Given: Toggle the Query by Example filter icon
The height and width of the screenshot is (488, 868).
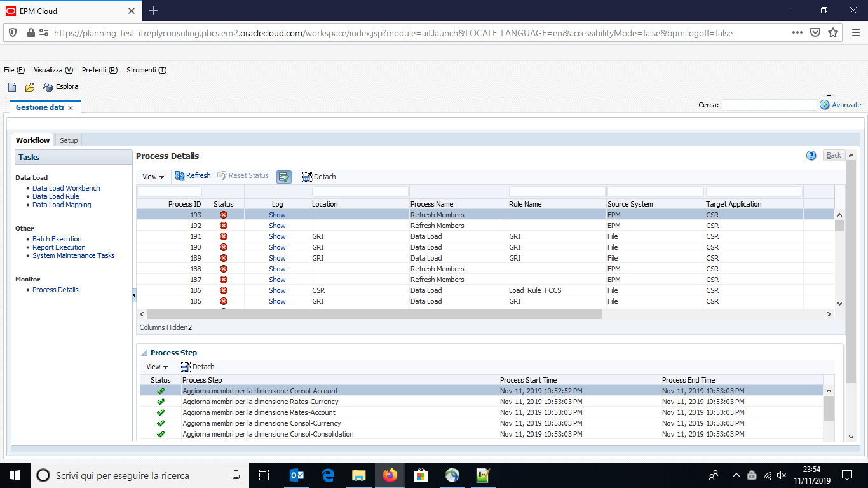Looking at the screenshot, I should 283,176.
